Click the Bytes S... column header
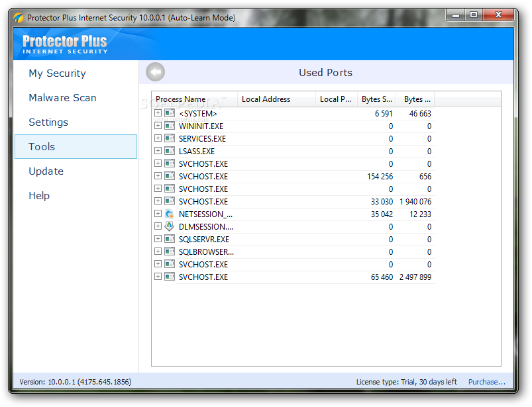This screenshot has width=532, height=407. pos(376,99)
